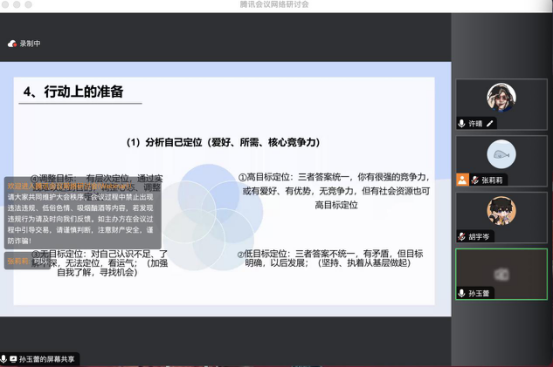Screen dimensions: 553x367
Task: Click the 腾讯会议网络研讨会 window title
Action: [x=274, y=5]
